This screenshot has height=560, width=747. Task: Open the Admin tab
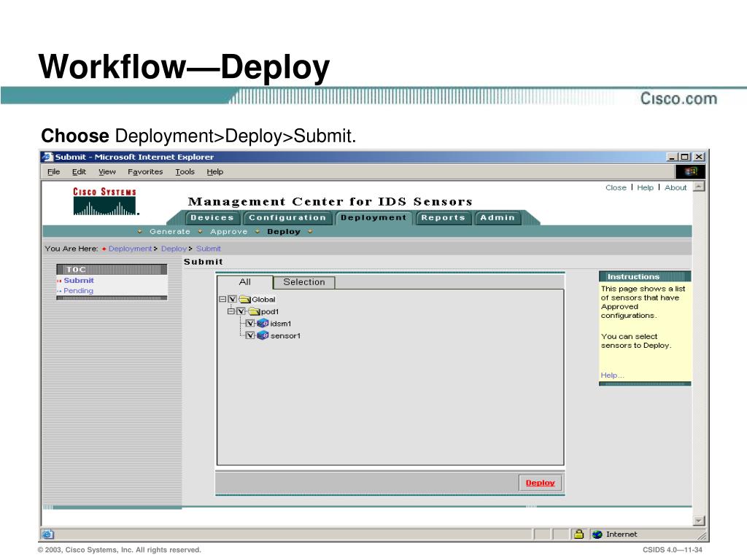[498, 217]
